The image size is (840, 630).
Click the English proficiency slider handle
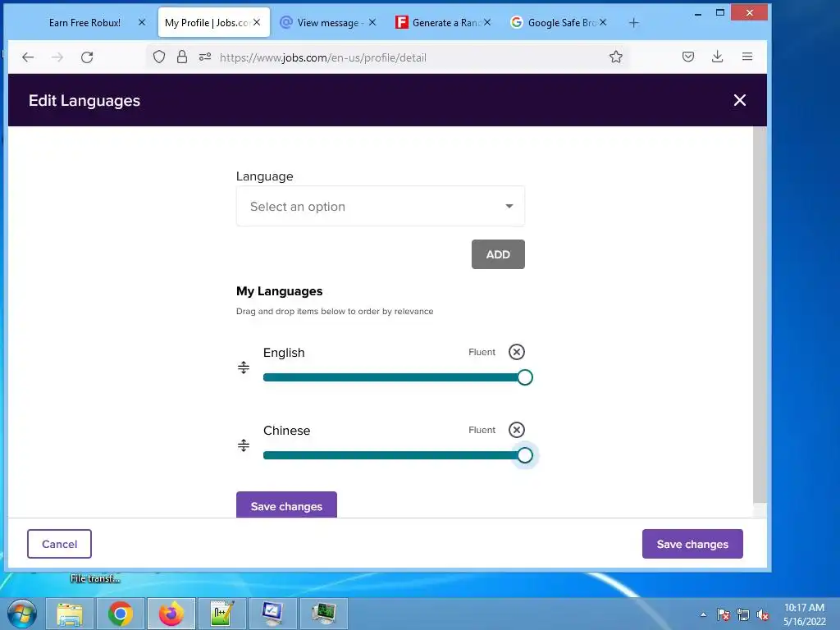pyautogui.click(x=525, y=377)
